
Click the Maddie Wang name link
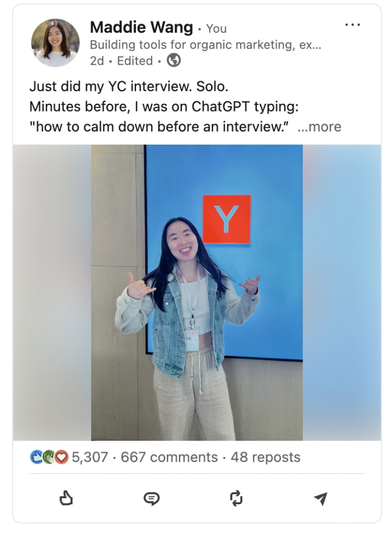pos(141,27)
